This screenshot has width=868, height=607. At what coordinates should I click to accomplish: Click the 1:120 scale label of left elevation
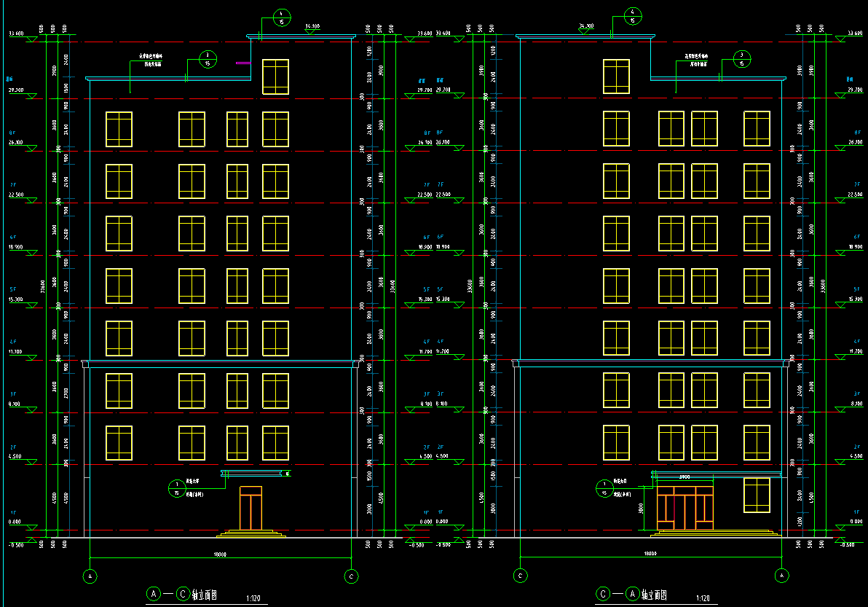click(253, 598)
